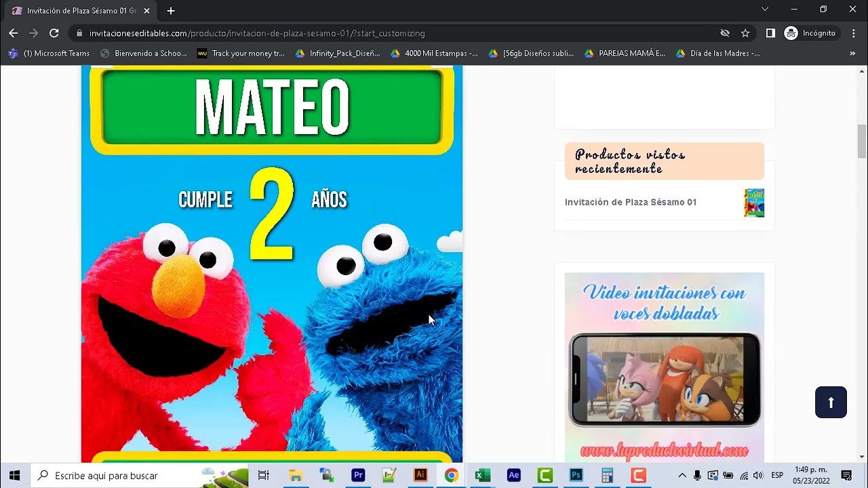Navigate back with the browser back arrow
The width and height of the screenshot is (868, 488).
click(14, 33)
